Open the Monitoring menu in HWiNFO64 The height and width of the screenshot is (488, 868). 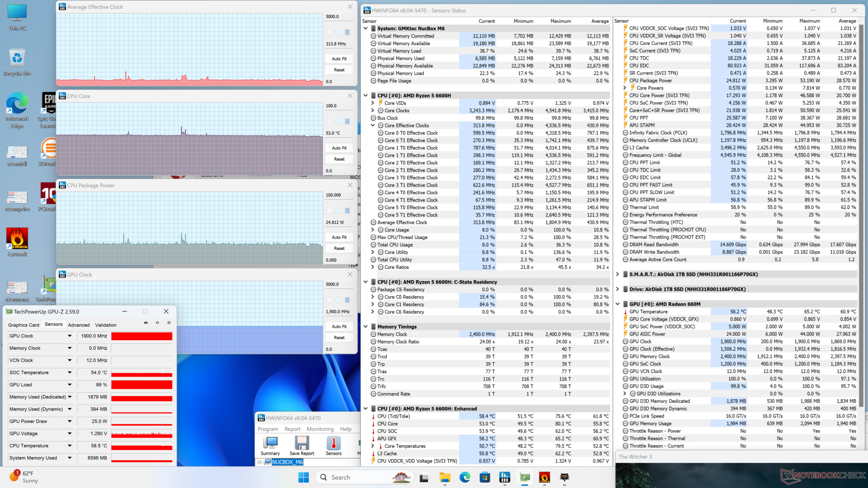pyautogui.click(x=320, y=429)
